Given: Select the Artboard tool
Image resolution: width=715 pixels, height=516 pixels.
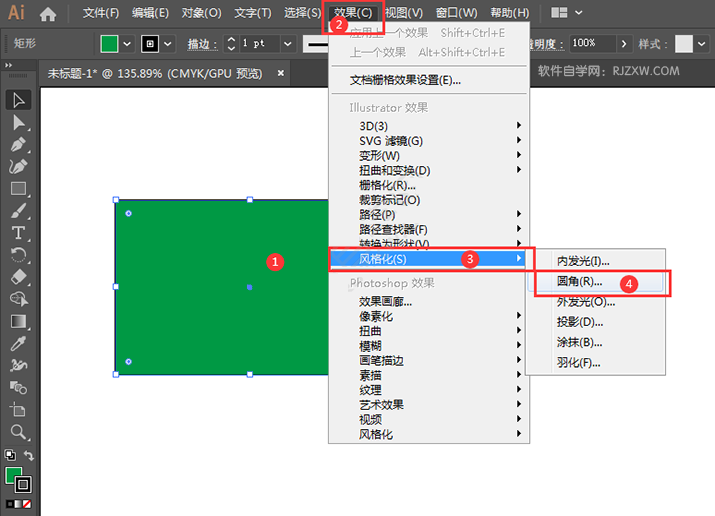Looking at the screenshot, I should coord(18,410).
